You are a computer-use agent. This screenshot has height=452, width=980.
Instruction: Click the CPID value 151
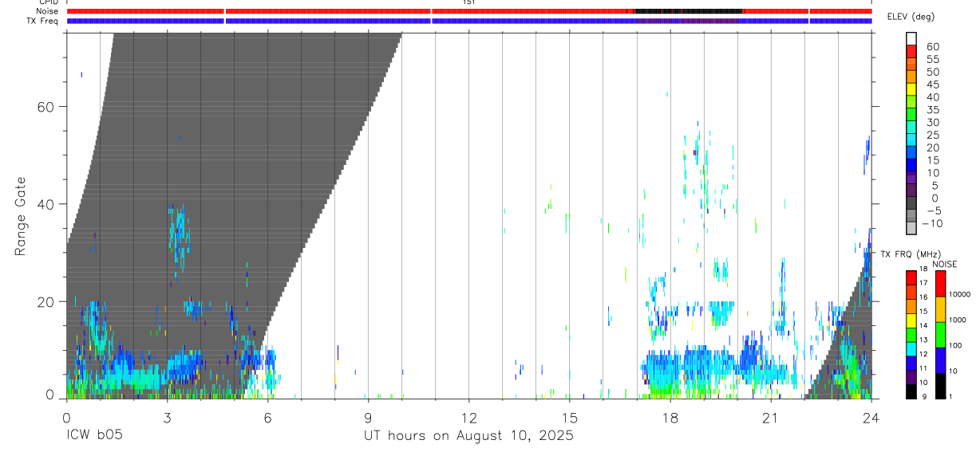tap(468, 2)
